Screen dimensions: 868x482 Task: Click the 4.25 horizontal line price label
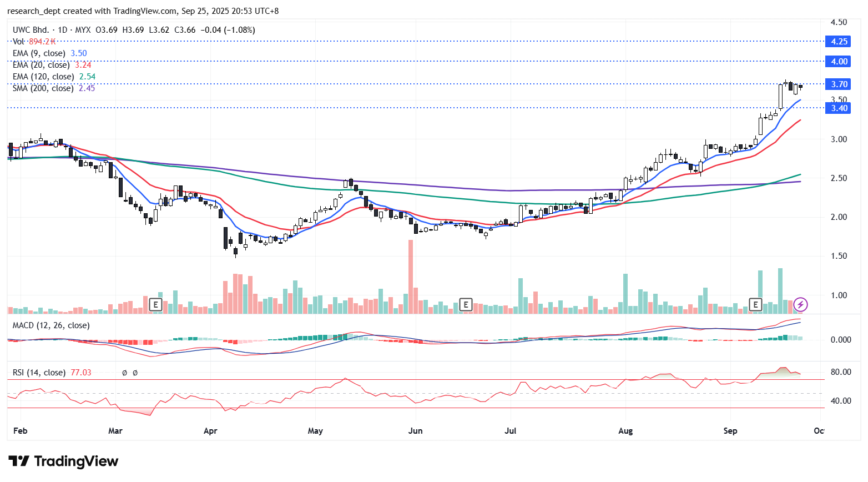pyautogui.click(x=839, y=42)
